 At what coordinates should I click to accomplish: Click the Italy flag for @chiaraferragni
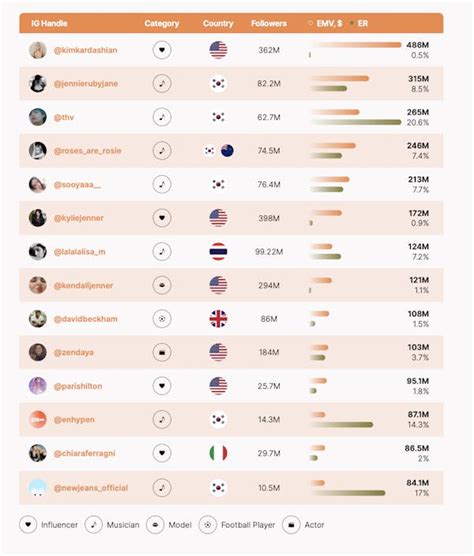pyautogui.click(x=218, y=453)
